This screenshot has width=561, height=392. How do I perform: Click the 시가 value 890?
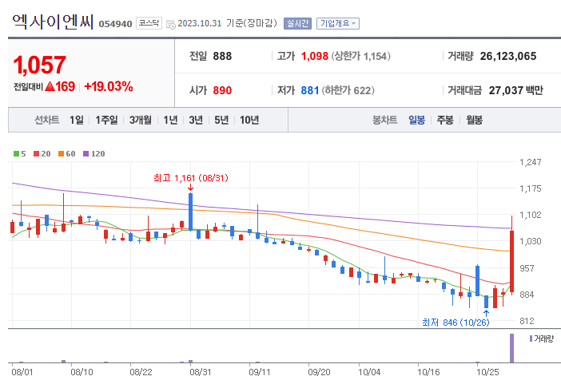pyautogui.click(x=222, y=90)
